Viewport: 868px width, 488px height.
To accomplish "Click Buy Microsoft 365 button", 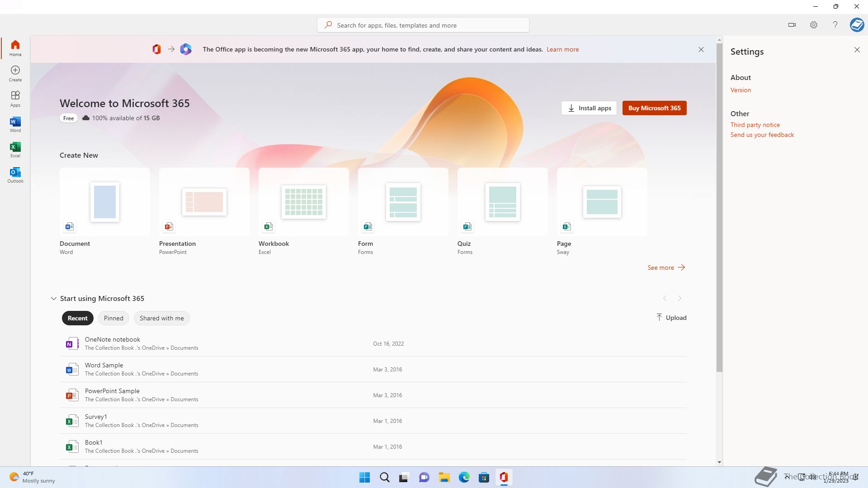I will (x=654, y=108).
